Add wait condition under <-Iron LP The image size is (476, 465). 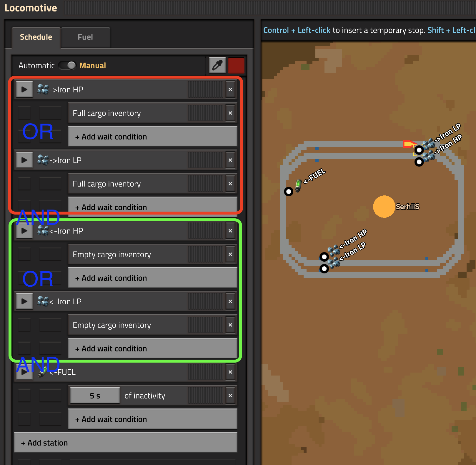click(x=153, y=348)
